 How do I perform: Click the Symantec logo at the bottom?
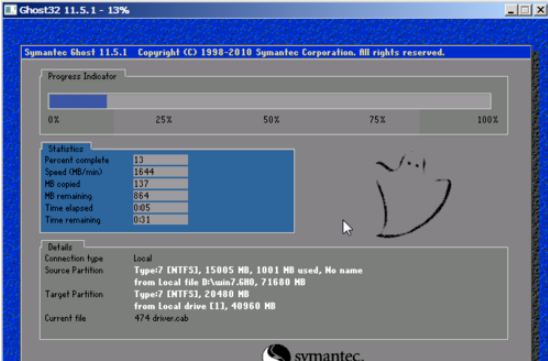click(313, 353)
